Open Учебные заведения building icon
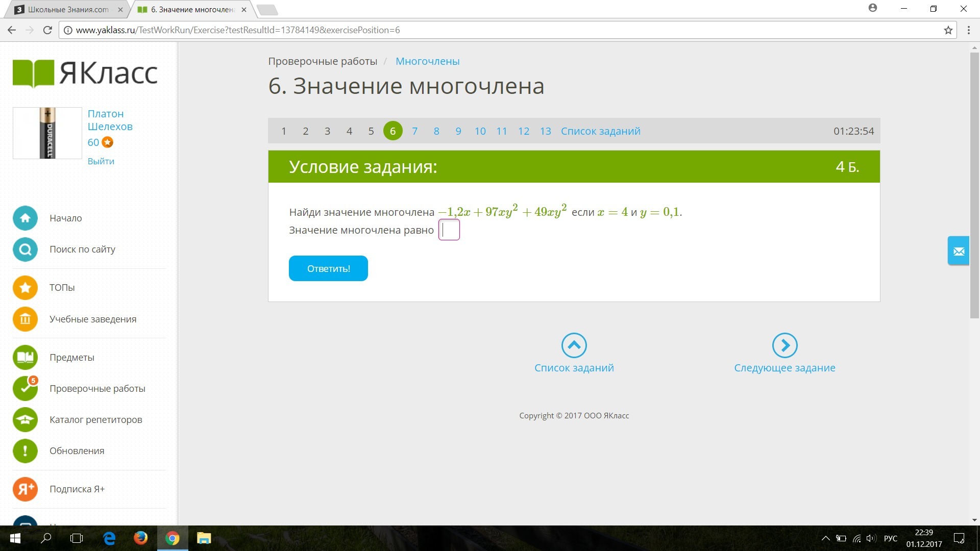The height and width of the screenshot is (551, 980). 25,319
